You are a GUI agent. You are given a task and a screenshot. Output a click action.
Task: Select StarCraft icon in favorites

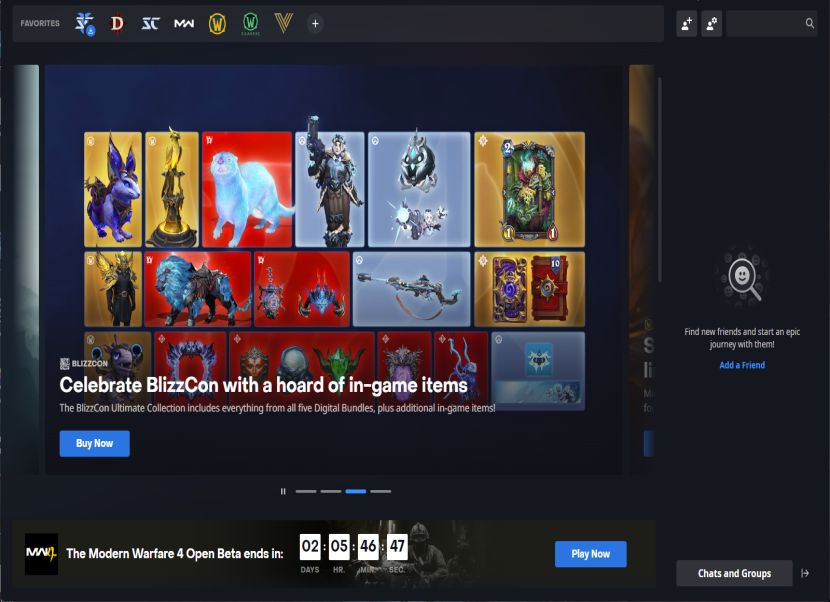(x=150, y=23)
